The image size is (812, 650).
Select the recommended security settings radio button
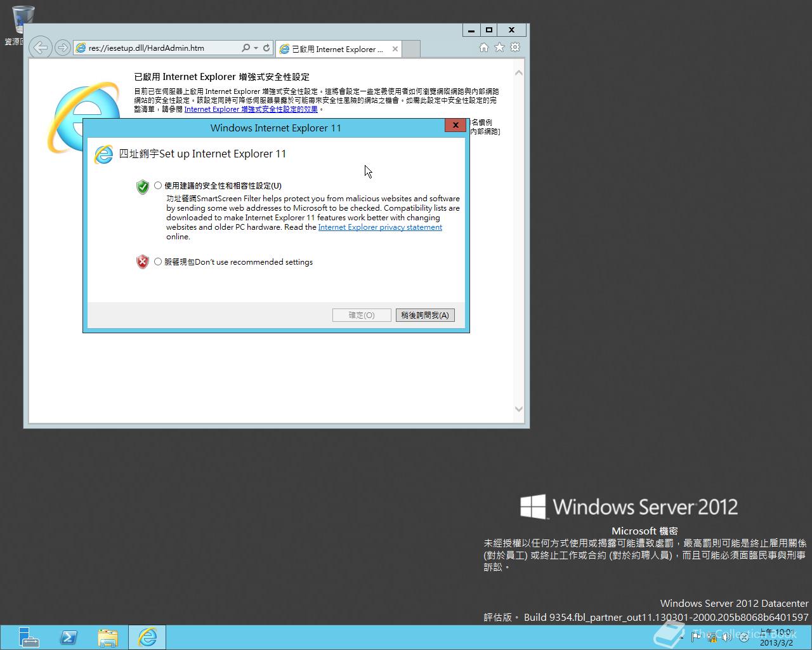click(158, 185)
